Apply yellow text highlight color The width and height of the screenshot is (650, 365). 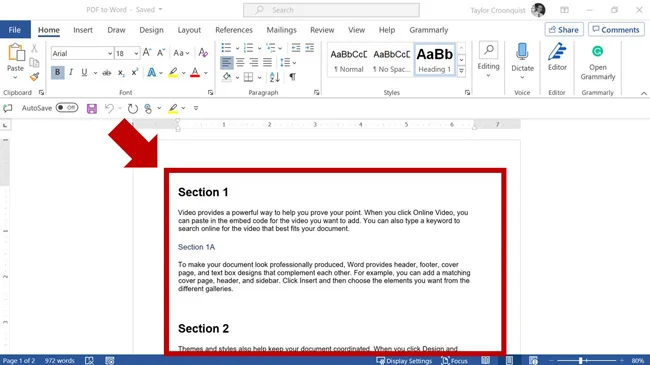click(x=173, y=73)
